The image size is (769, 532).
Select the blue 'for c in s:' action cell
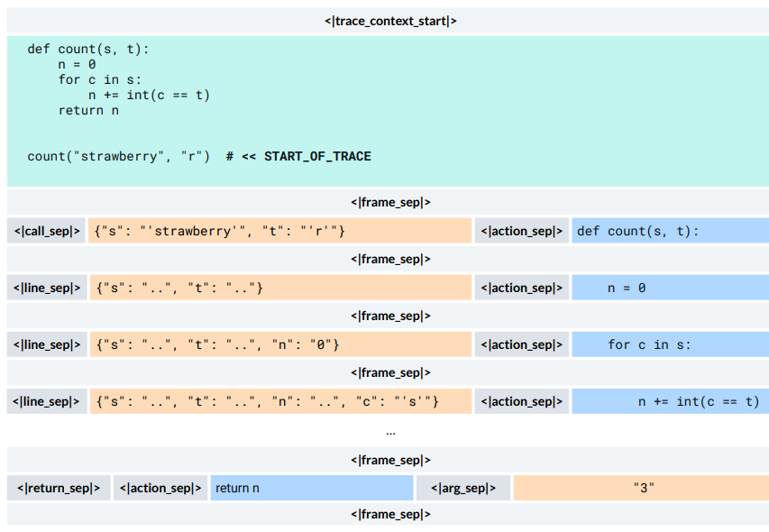pyautogui.click(x=669, y=344)
